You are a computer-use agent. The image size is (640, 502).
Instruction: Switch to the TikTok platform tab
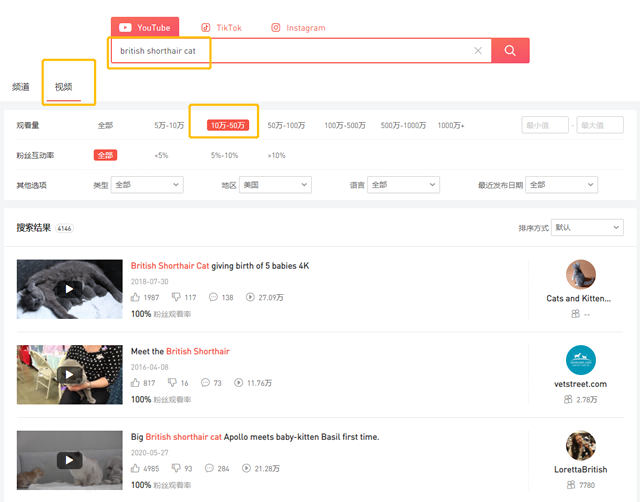221,28
